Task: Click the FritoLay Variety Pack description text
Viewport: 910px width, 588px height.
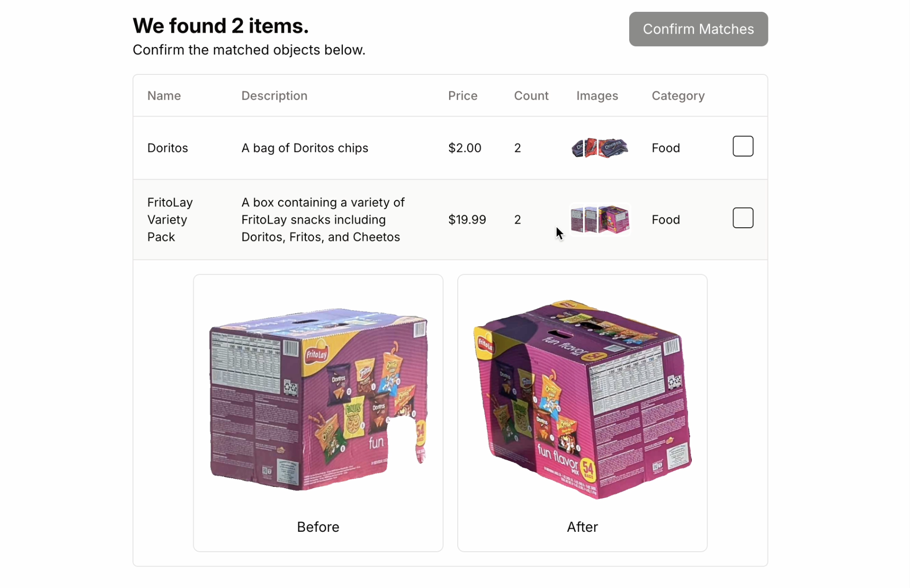Action: click(x=323, y=220)
